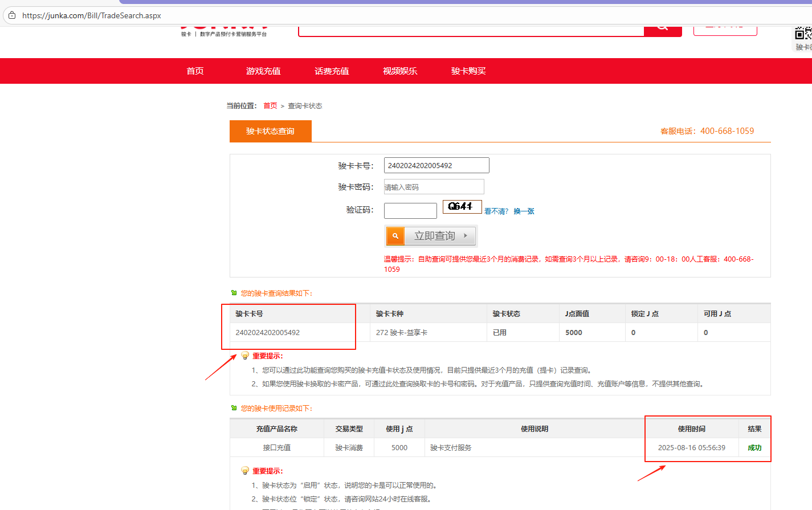Select the 骏卡状态查询 orange tab
Viewport: 812px width, 510px height.
click(x=271, y=131)
